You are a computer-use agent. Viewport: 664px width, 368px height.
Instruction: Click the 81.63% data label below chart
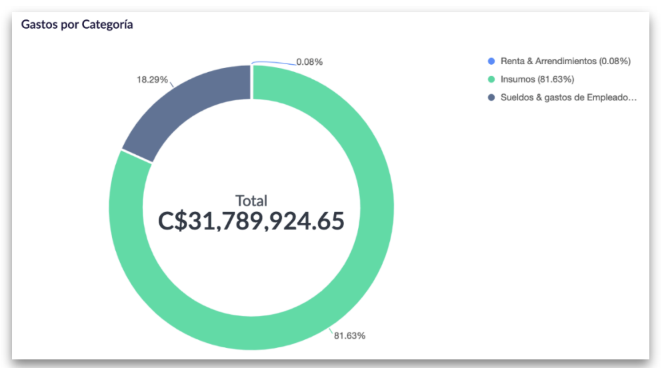349,336
